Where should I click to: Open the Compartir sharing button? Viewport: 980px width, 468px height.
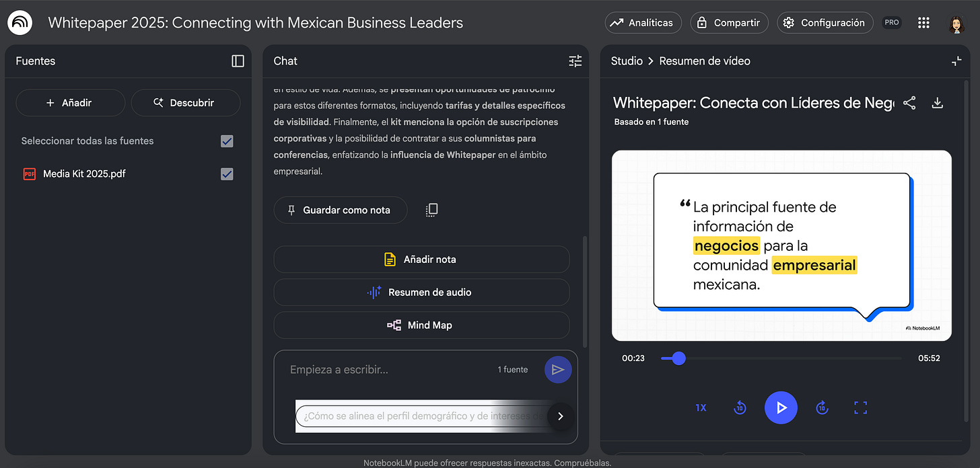[729, 23]
